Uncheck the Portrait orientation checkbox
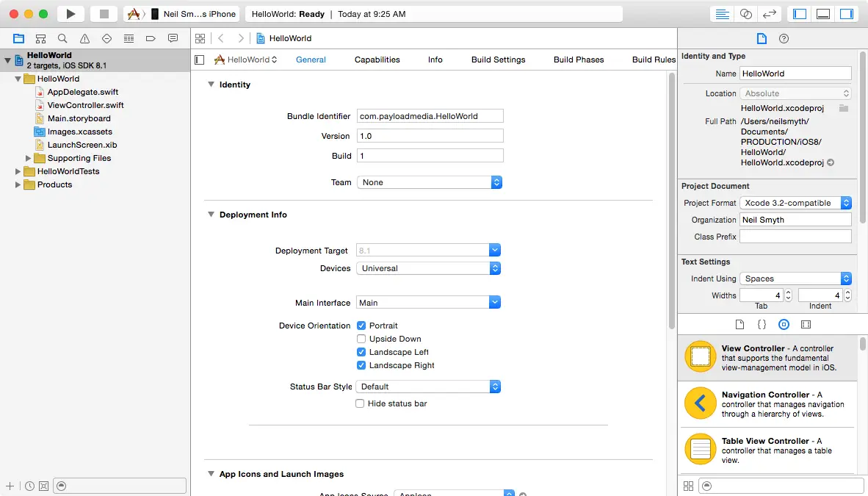 [x=361, y=326]
